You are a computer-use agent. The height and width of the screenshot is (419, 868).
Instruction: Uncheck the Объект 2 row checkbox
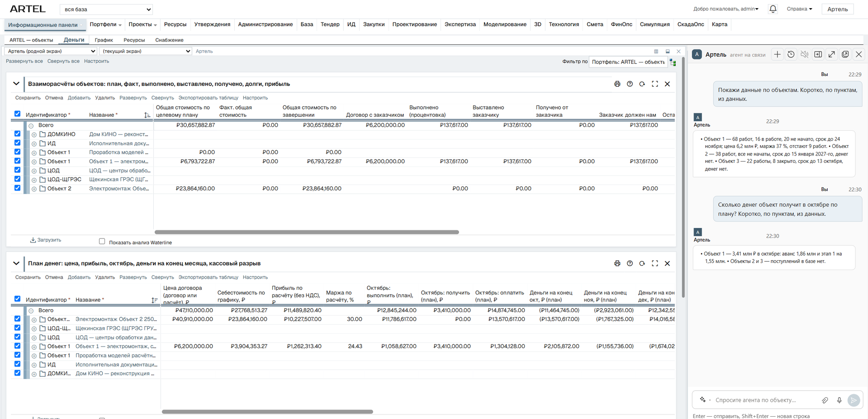(17, 188)
